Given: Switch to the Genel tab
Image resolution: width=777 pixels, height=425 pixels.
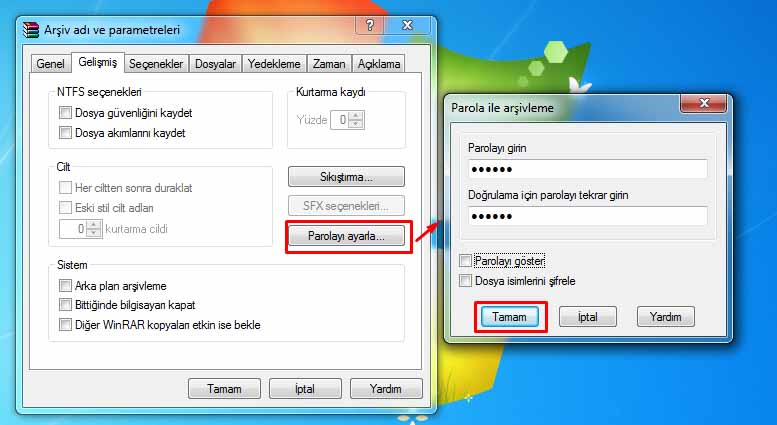Looking at the screenshot, I should pos(51,64).
